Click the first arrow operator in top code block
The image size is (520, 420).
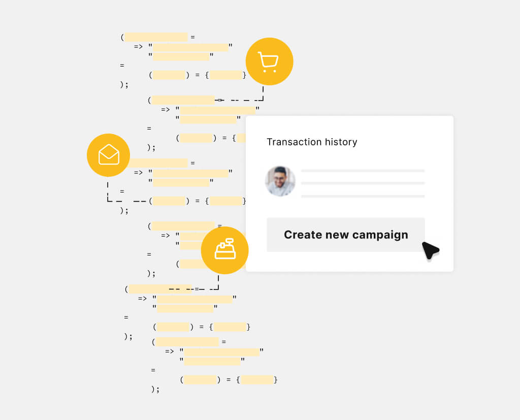pyautogui.click(x=138, y=47)
